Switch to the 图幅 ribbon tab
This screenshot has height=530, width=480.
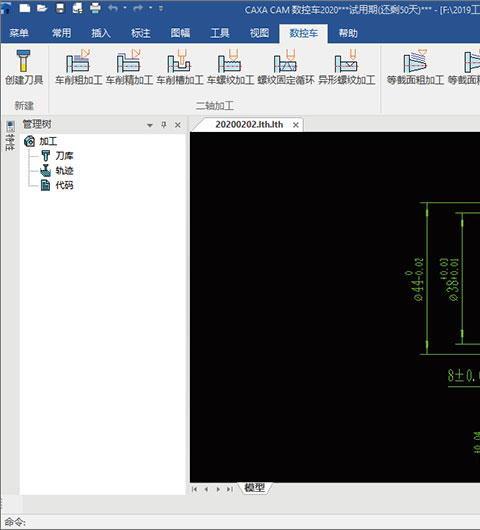click(x=180, y=33)
